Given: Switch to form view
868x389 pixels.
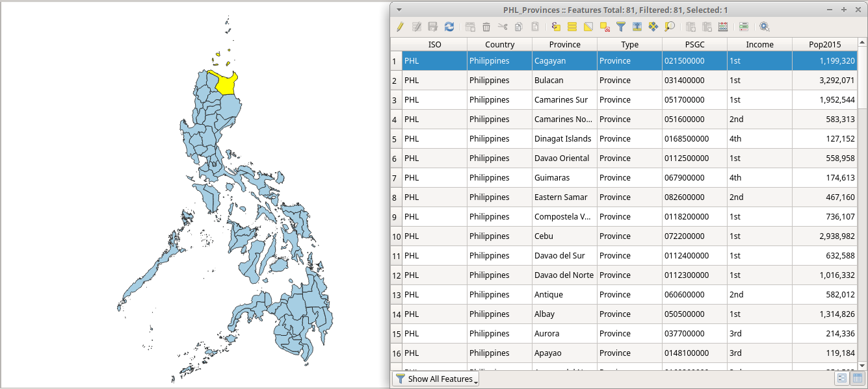Looking at the screenshot, I should pyautogui.click(x=842, y=378).
